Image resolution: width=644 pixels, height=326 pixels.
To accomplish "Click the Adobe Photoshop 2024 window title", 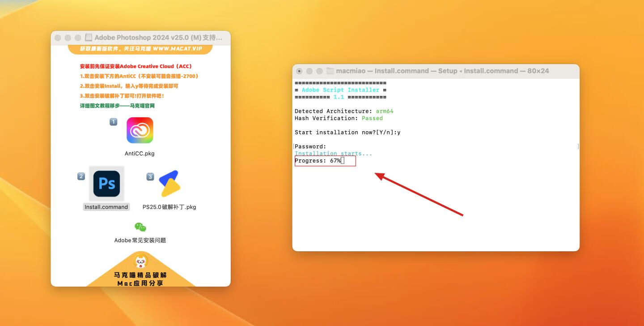I will [x=158, y=38].
